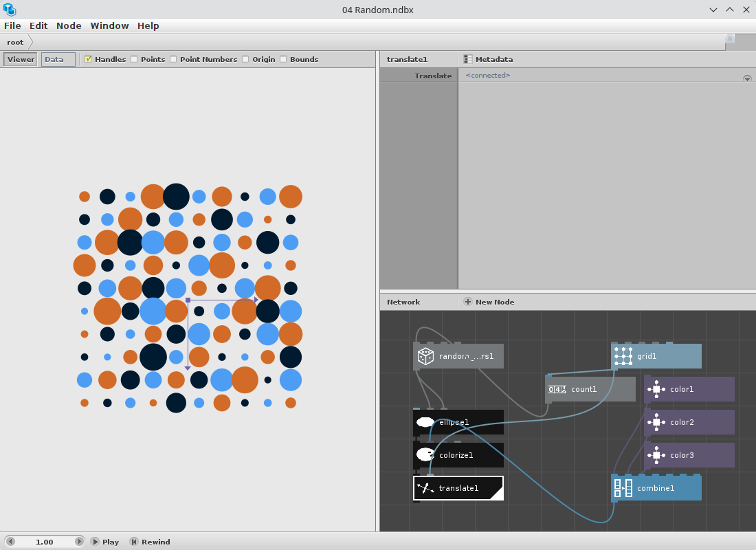756x550 pixels.
Task: Click the frame number field showing 1.00
Action: click(x=45, y=542)
